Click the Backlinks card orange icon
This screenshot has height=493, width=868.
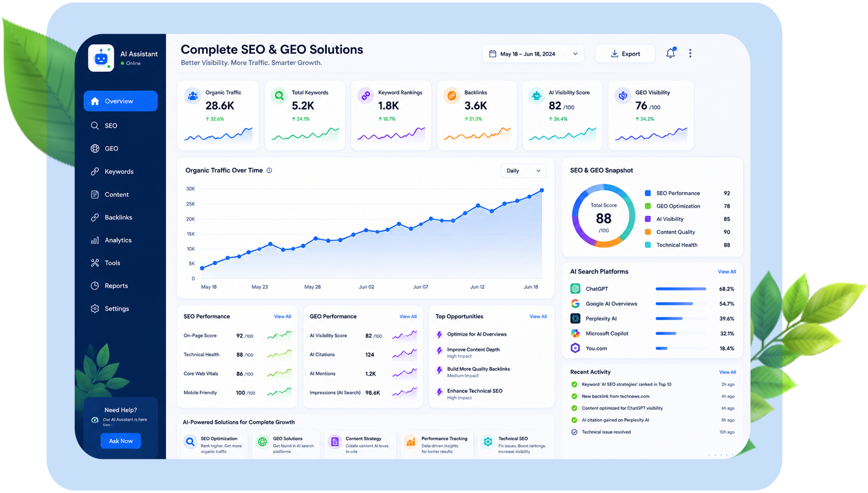point(451,95)
